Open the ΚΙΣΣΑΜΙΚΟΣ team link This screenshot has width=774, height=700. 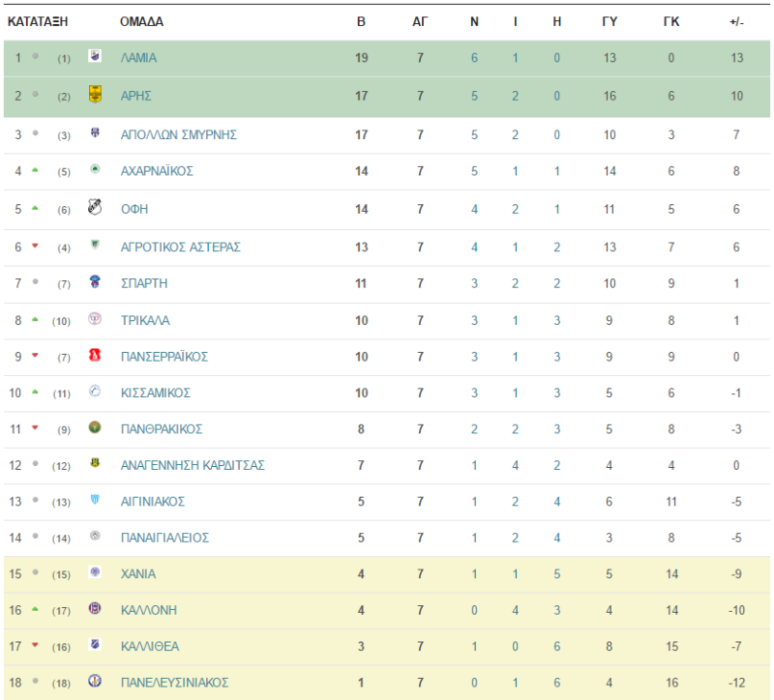click(156, 393)
